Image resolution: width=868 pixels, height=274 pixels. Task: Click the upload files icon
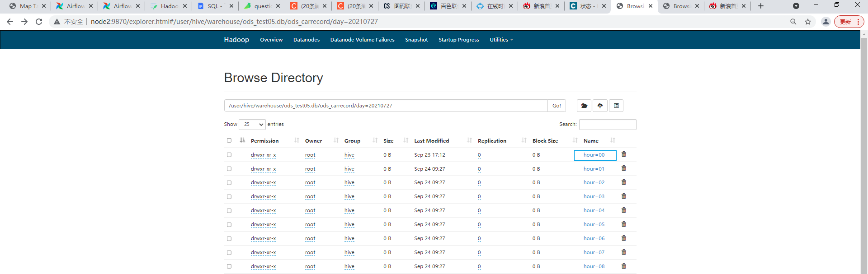(x=600, y=106)
